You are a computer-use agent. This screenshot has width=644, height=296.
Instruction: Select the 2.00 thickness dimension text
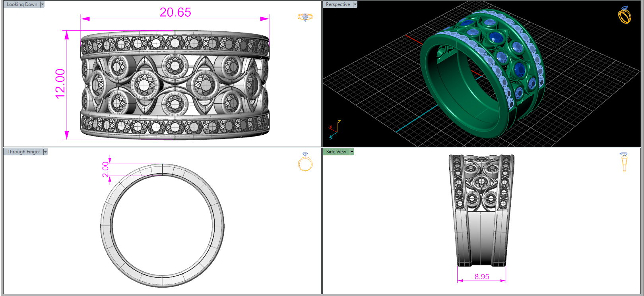point(105,169)
